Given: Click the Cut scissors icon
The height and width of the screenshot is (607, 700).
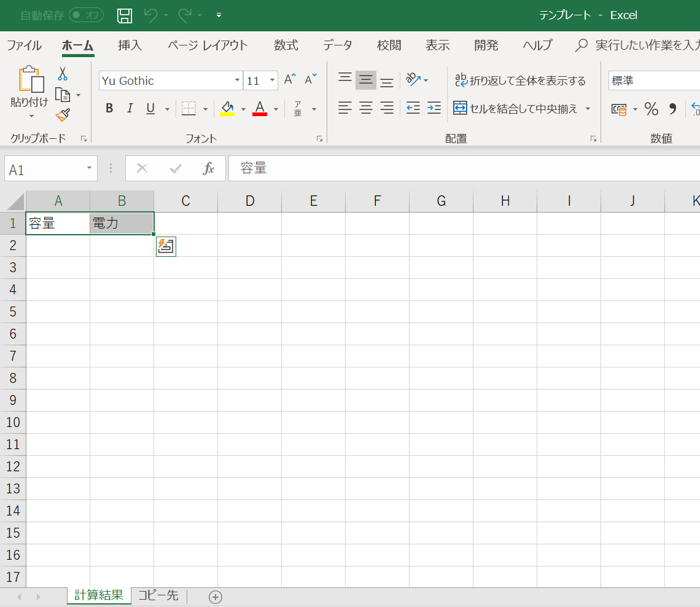Looking at the screenshot, I should pos(63,74).
